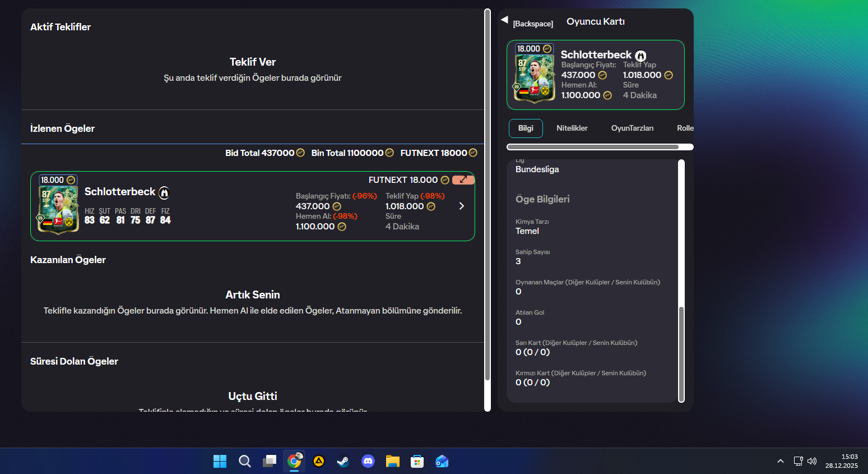Click the Başlangıç Fiyatı (-96%) label in row
The height and width of the screenshot is (474, 868).
pyautogui.click(x=336, y=196)
